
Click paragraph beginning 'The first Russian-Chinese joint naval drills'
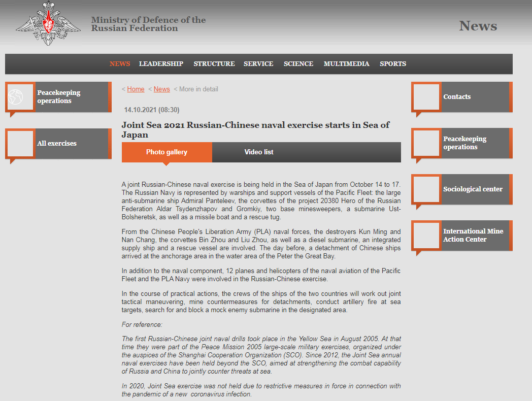click(x=261, y=355)
